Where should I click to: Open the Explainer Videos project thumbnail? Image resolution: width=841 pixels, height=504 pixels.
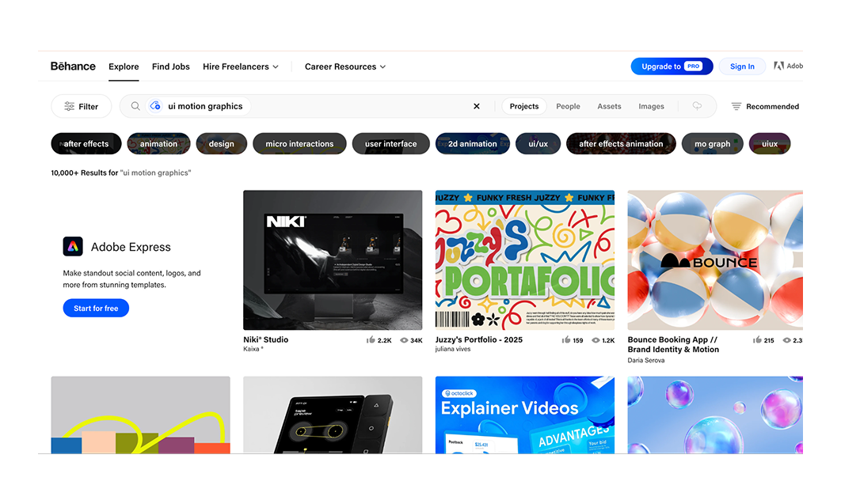pos(525,415)
